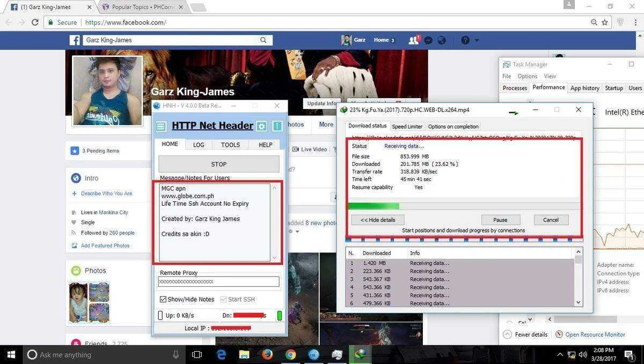Open the Facebook profile picture
This screenshot has width=644, height=364.
[x=107, y=90]
